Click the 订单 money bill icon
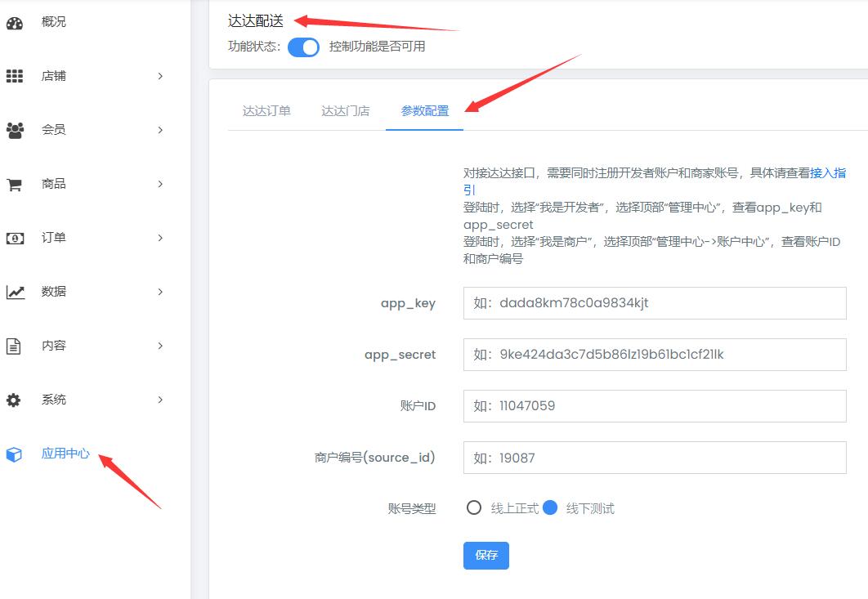Image resolution: width=868 pixels, height=599 pixels. pyautogui.click(x=15, y=238)
